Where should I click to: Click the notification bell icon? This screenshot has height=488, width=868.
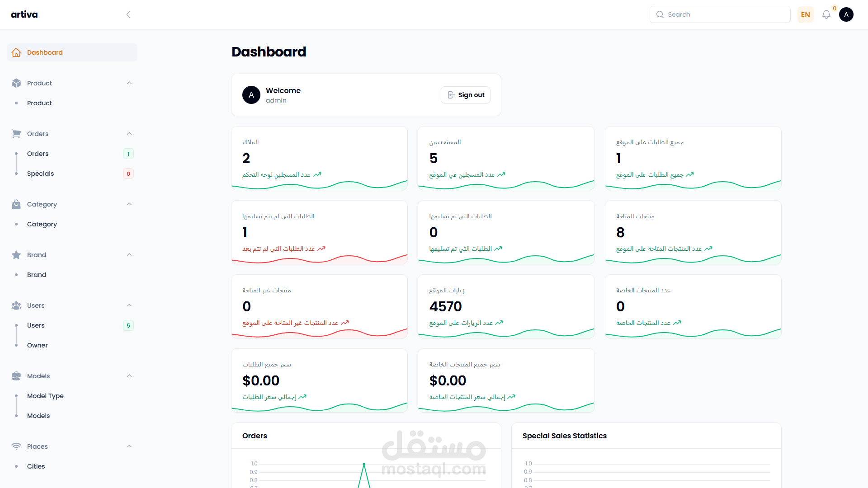pos(826,14)
